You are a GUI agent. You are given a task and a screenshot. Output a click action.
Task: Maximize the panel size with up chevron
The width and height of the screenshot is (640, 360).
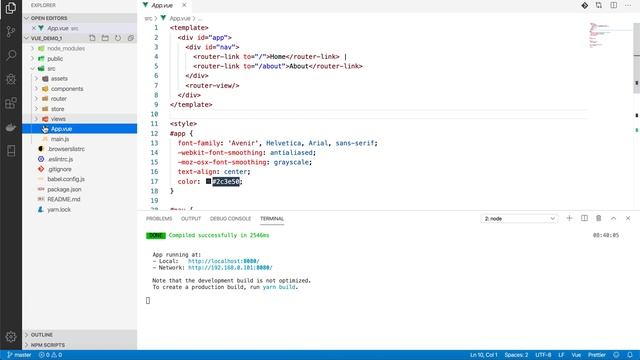[x=613, y=218]
